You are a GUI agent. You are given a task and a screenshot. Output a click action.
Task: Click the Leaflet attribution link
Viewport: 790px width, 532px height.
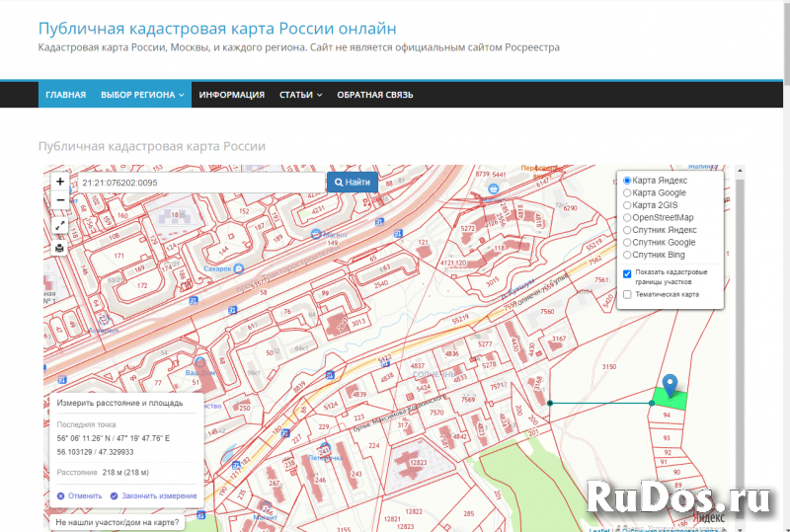click(599, 529)
